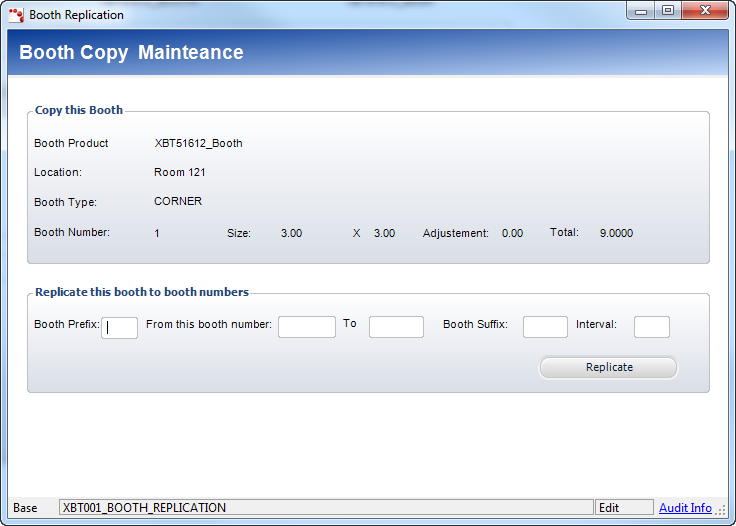The width and height of the screenshot is (736, 526).
Task: Open the Audit Info link
Action: point(685,508)
